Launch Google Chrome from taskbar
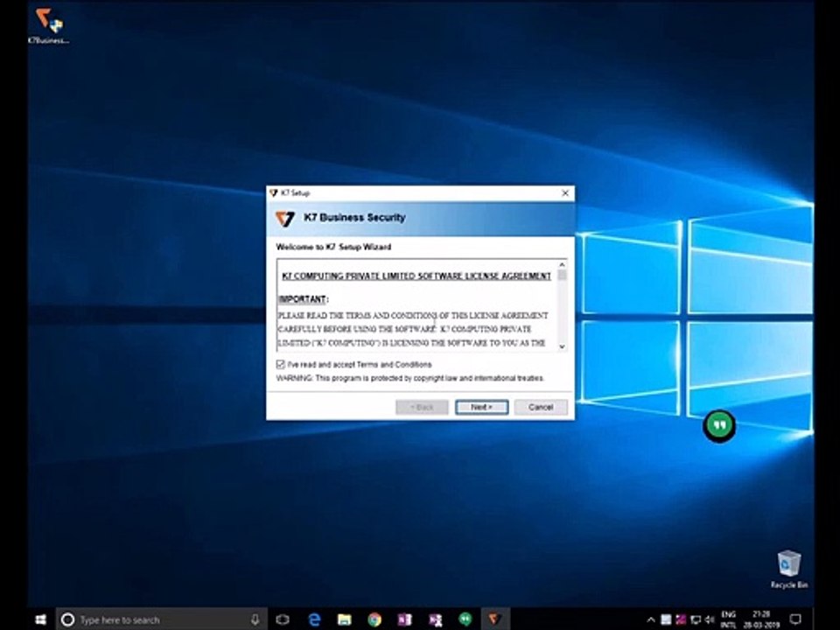The width and height of the screenshot is (840, 630). coord(374,619)
